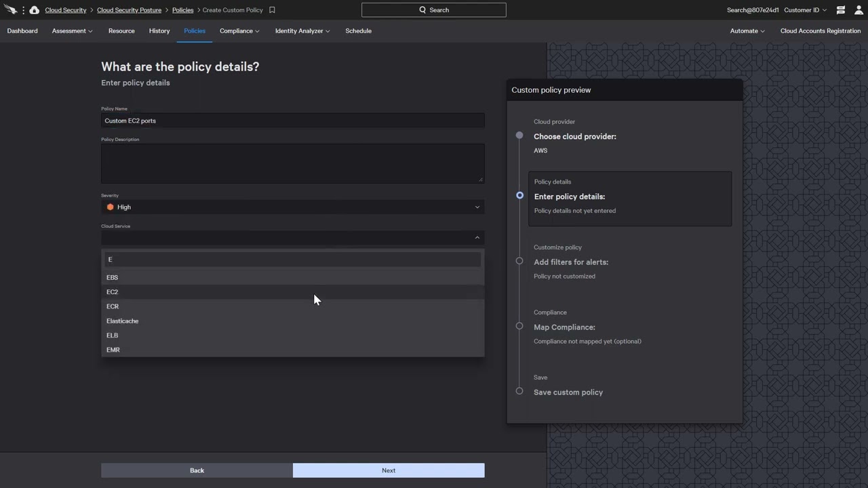Click the orange High severity icon
The image size is (868, 488).
(x=110, y=207)
